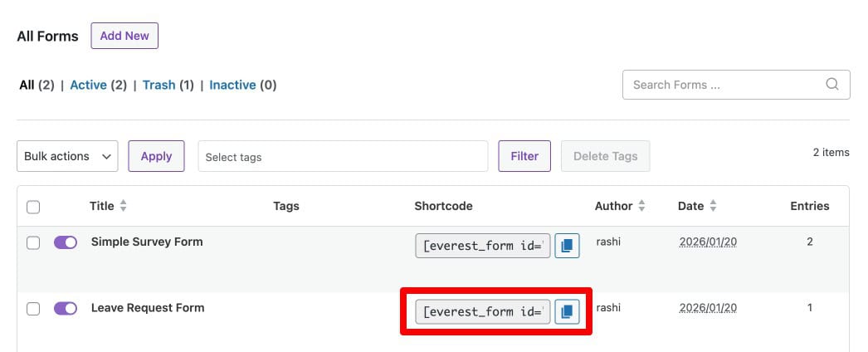Click the Author column header
Screen dimensions: 868x352
click(x=614, y=206)
